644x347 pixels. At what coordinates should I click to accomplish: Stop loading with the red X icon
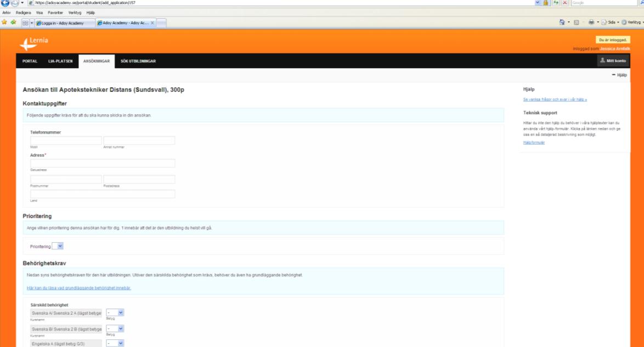(x=565, y=3)
